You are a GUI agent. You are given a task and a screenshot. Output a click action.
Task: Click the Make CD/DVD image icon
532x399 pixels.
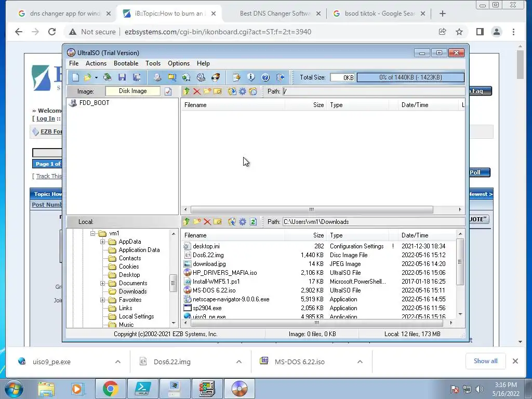tap(157, 77)
